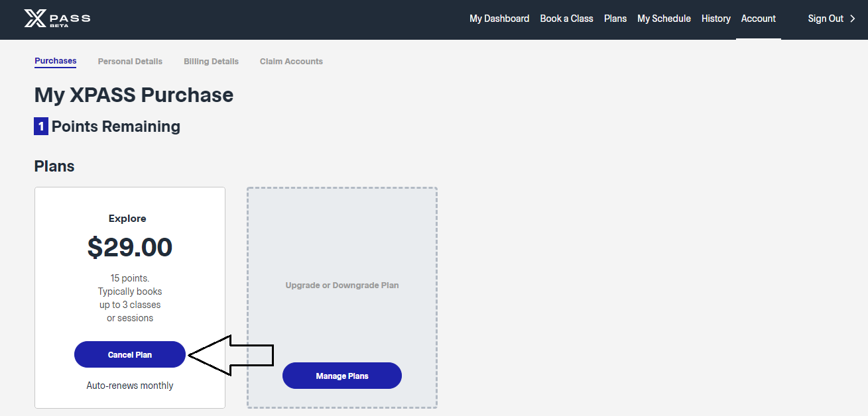Click the Upgrade or Downgrade Plan text
Screen dimensions: 868x416
click(x=342, y=286)
